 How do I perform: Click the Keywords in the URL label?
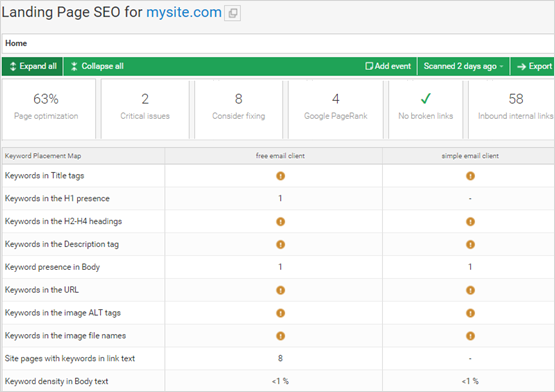[41, 290]
